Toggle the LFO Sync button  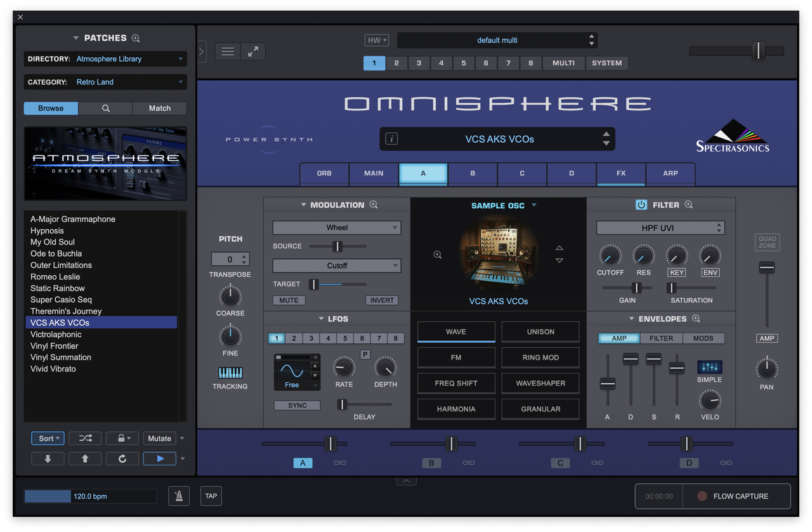click(x=297, y=405)
